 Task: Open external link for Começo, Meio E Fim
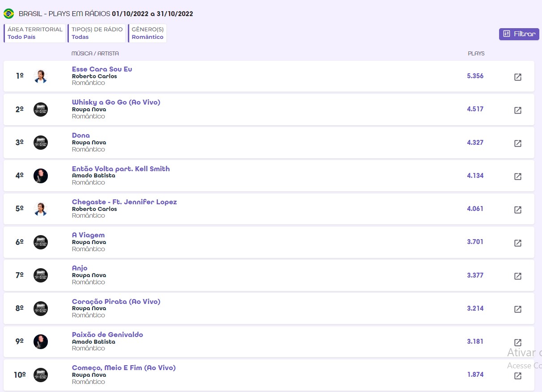(518, 376)
